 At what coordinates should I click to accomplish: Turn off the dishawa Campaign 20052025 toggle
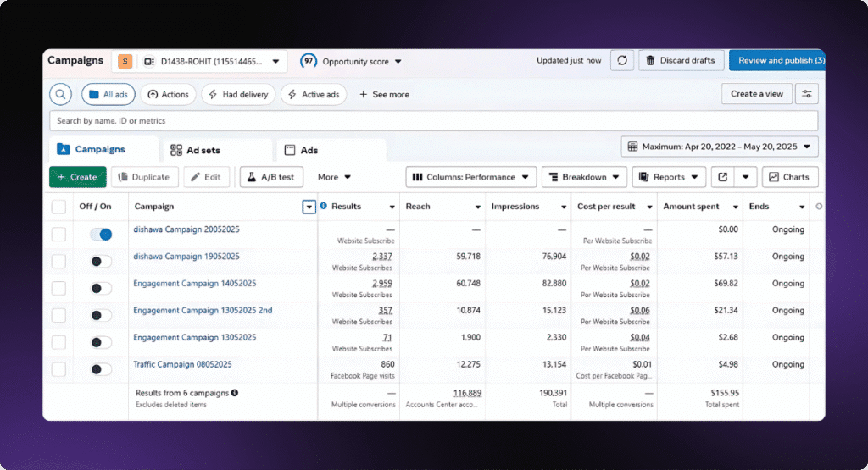101,234
